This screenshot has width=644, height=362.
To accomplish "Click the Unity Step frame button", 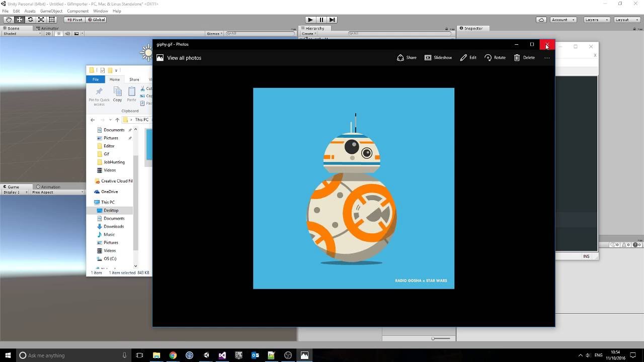I will (x=332, y=20).
